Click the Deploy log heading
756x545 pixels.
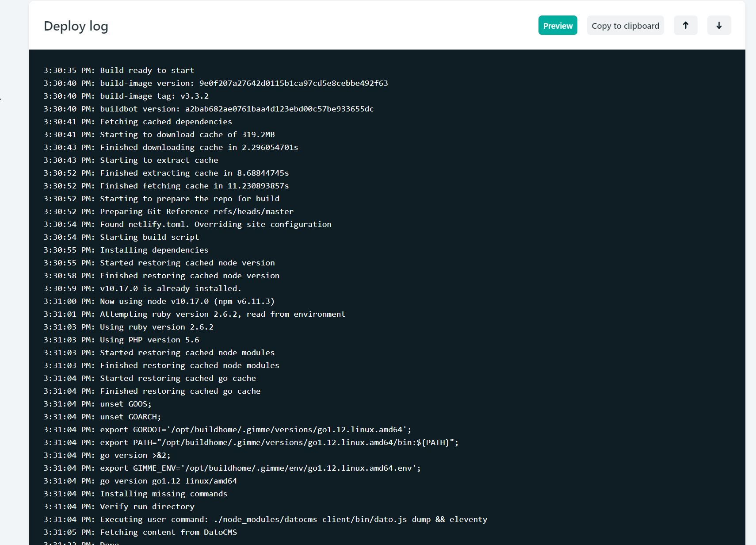(x=76, y=26)
